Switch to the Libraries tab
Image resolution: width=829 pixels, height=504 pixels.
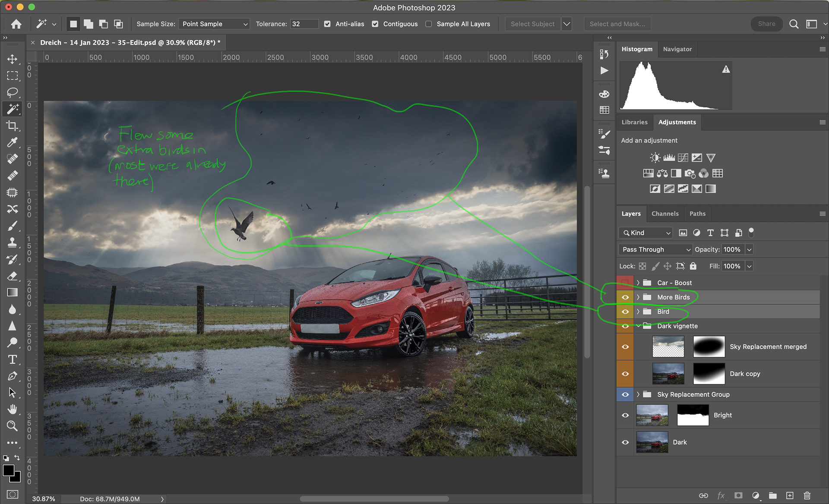tap(634, 122)
